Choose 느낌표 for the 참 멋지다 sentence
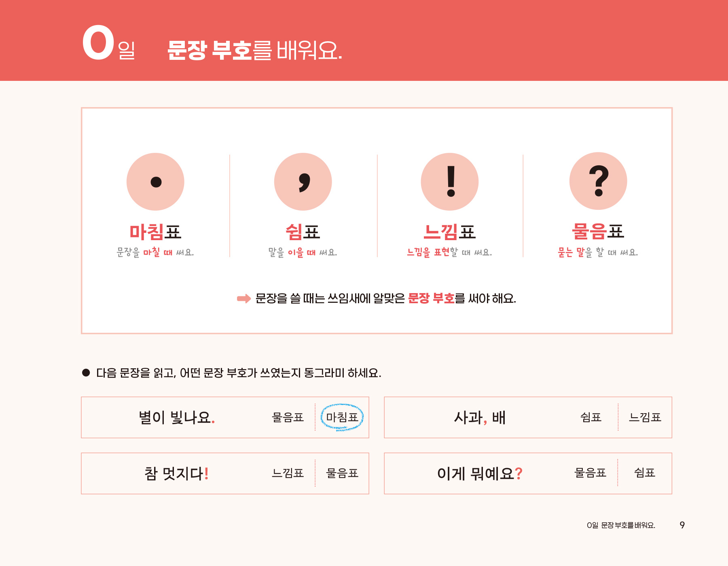 click(288, 473)
